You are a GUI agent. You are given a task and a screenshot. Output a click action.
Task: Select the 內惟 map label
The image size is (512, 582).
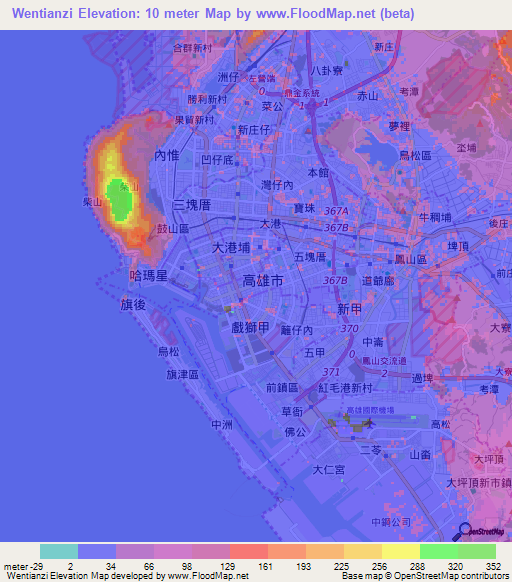(x=167, y=156)
